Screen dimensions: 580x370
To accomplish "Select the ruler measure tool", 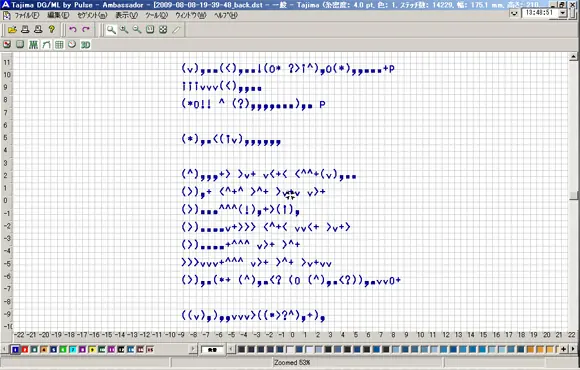I will (176, 30).
